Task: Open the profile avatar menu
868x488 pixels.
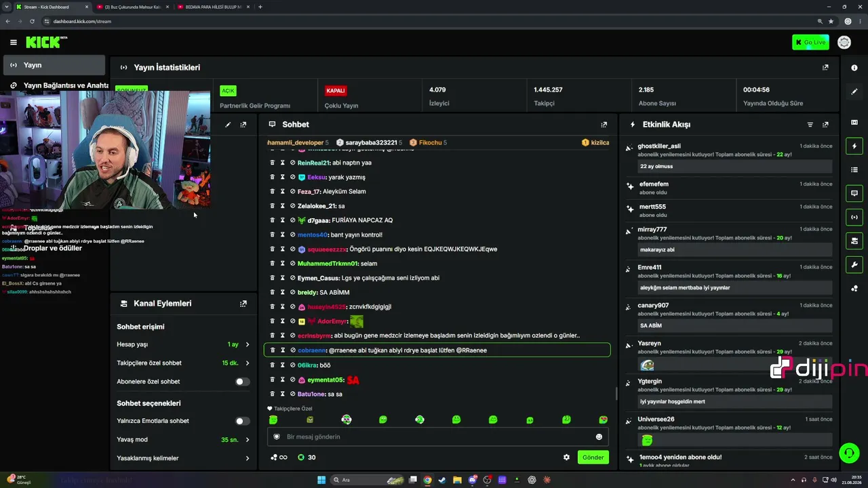Action: pyautogui.click(x=844, y=43)
